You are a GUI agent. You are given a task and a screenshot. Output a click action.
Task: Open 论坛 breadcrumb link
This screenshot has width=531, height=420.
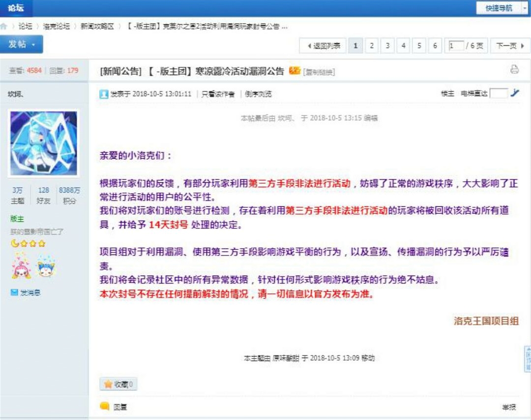[25, 27]
